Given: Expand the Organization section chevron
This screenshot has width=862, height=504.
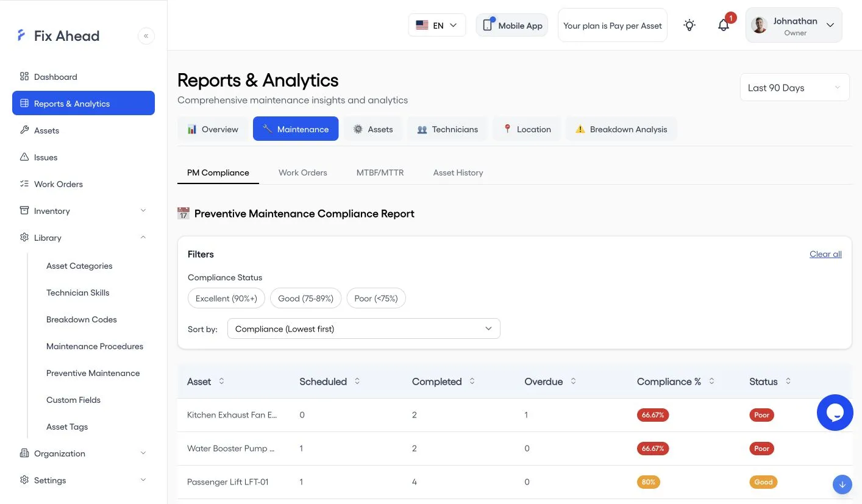Looking at the screenshot, I should click(x=143, y=453).
